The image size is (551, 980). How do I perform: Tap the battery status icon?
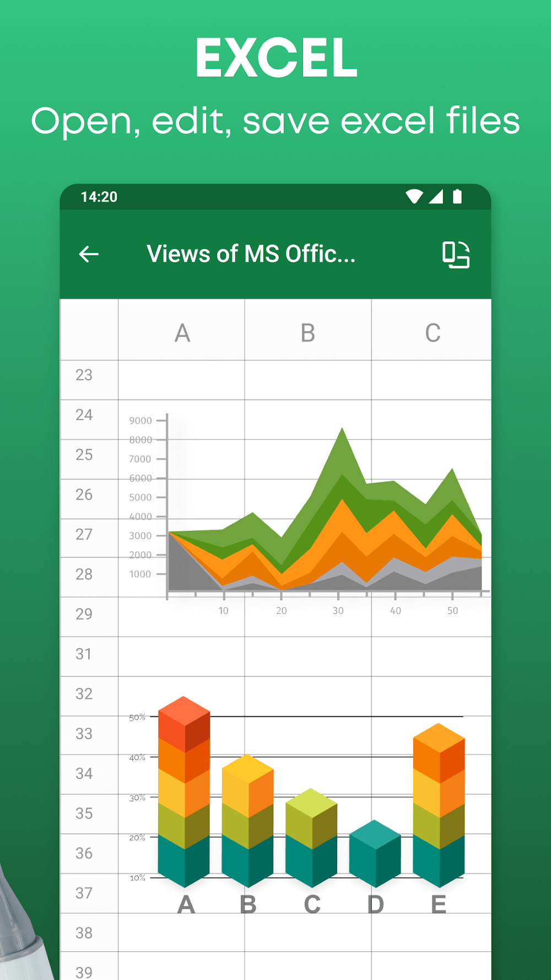(x=457, y=196)
